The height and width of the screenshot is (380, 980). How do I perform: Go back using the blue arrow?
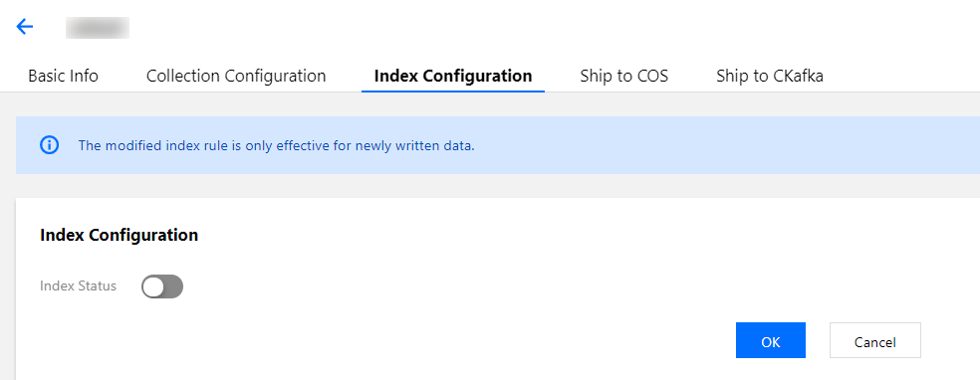tap(24, 26)
